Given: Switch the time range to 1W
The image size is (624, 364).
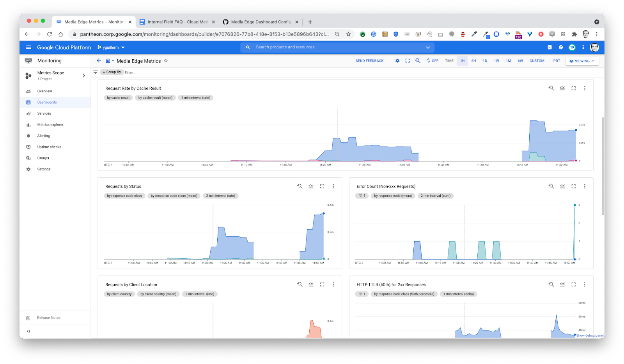Looking at the screenshot, I should click(x=496, y=61).
